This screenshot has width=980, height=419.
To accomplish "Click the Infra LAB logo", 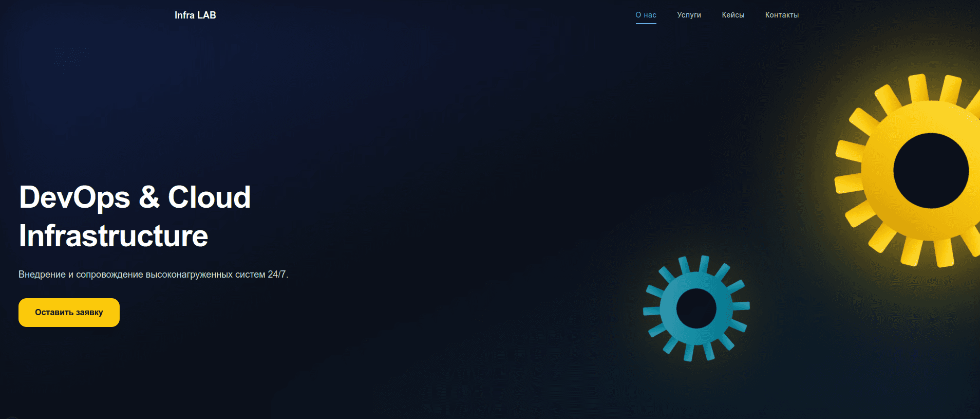I will click(195, 15).
